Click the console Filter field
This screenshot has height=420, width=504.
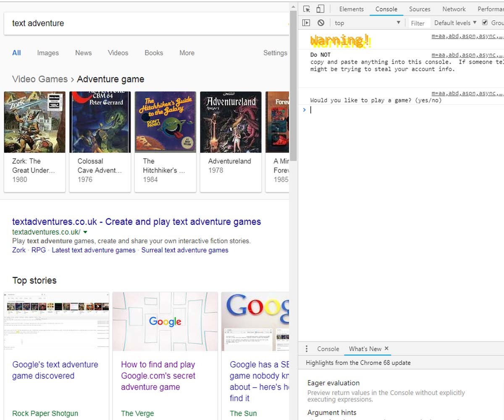[418, 23]
